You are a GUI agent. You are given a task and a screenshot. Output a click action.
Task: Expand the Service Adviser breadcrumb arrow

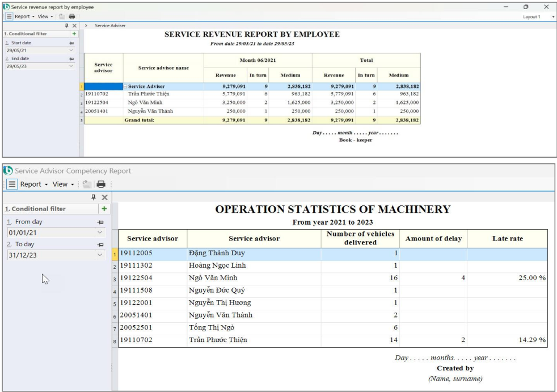[86, 26]
